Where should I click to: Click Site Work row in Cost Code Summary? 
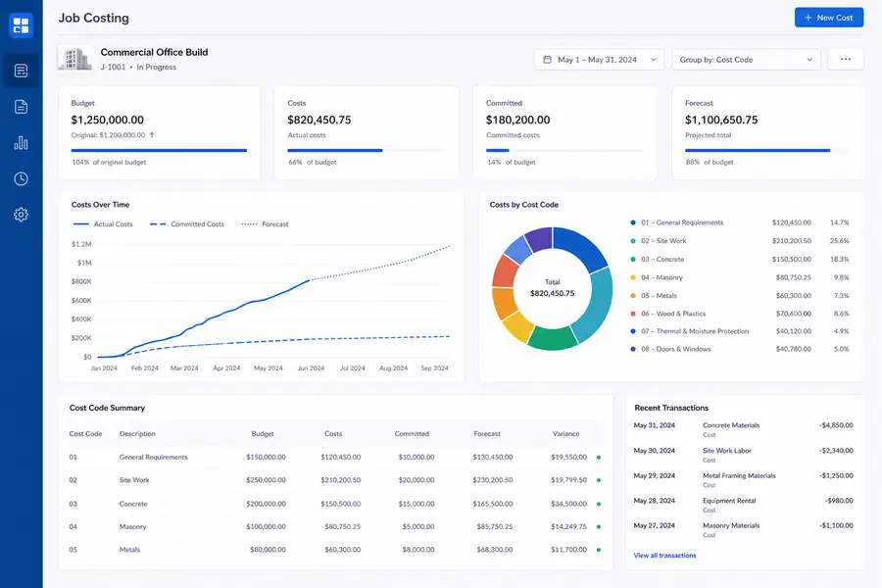pyautogui.click(x=335, y=480)
